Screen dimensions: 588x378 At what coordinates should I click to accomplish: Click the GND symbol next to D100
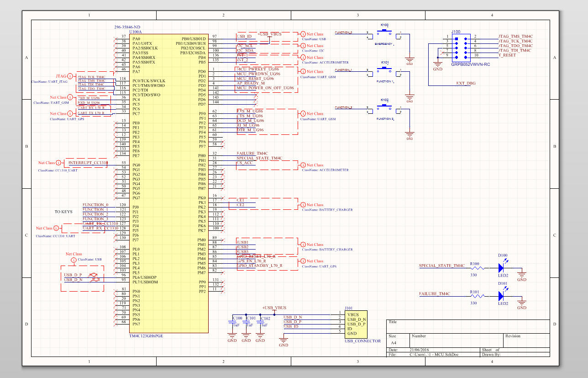point(522,274)
